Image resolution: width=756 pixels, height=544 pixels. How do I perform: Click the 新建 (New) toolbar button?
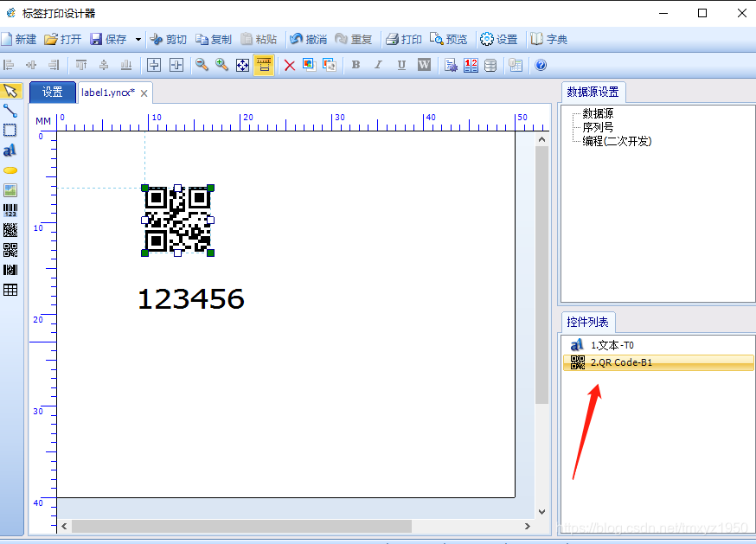(19, 39)
